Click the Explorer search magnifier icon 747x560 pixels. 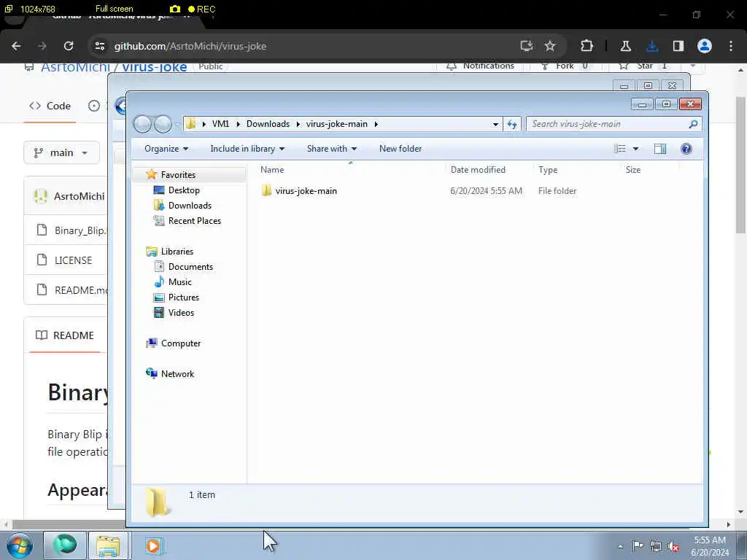693,124
